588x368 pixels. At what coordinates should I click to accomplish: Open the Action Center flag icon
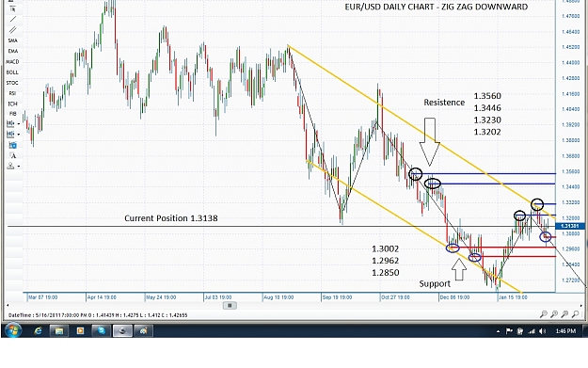[509, 331]
